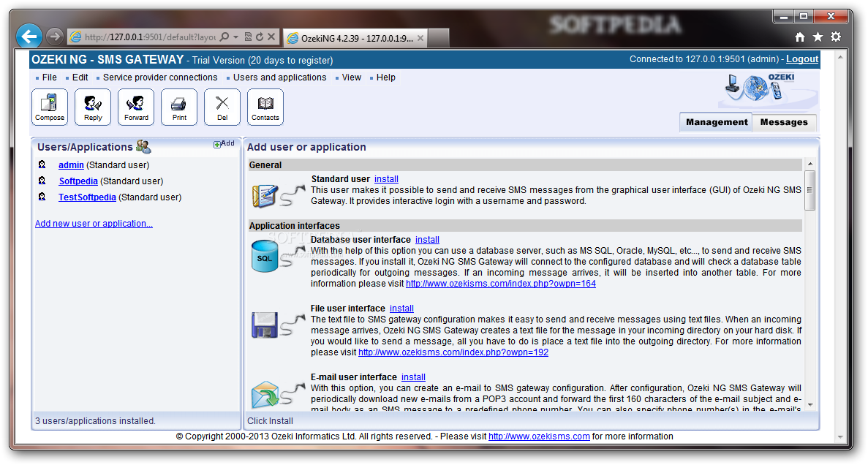
Task: Click the Del toolbar button
Action: click(222, 107)
